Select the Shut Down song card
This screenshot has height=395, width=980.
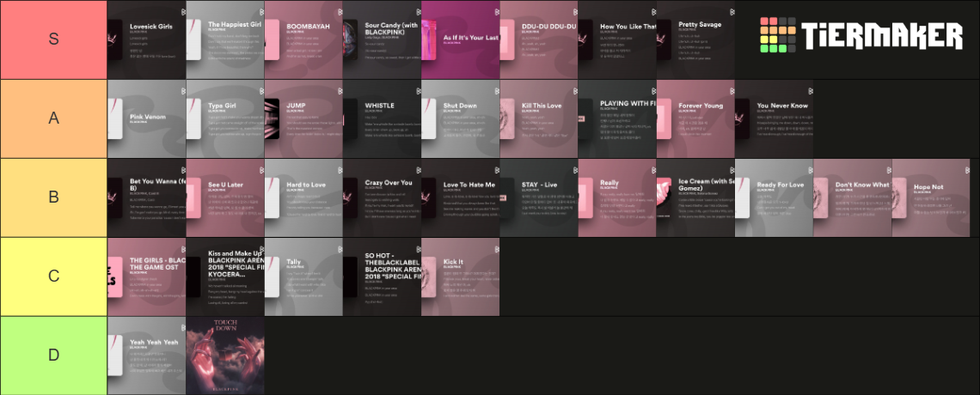pos(461,118)
